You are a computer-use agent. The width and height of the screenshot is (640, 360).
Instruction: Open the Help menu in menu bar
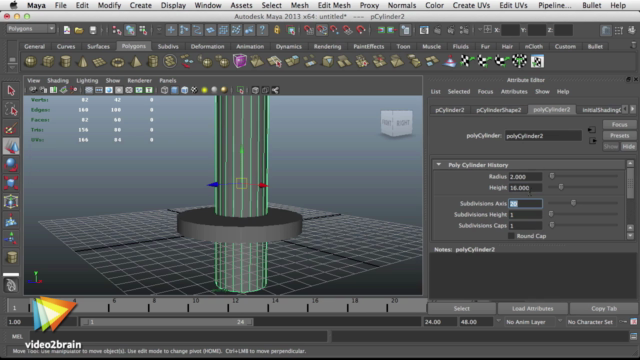[618, 5]
